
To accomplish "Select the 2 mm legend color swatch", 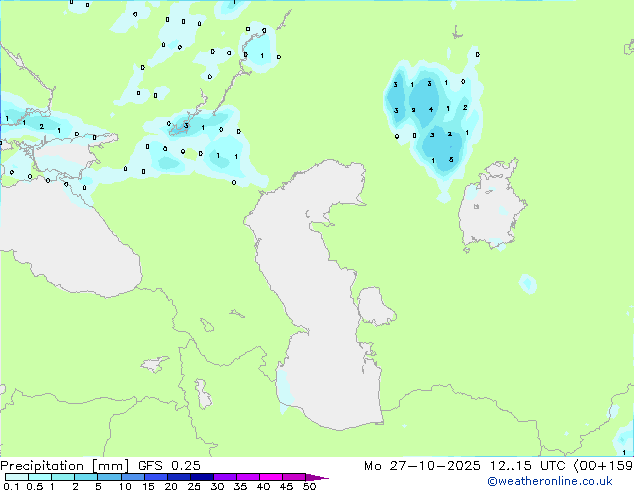I will click(x=86, y=477).
